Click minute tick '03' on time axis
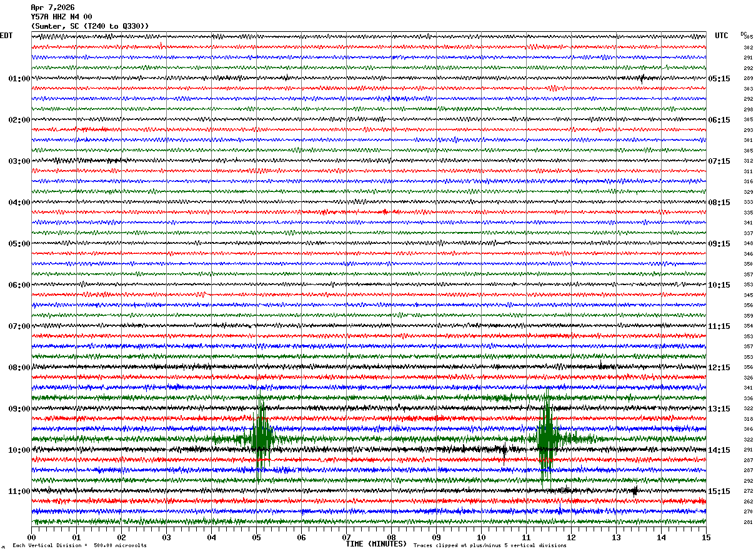The height and width of the screenshot is (554, 756). click(x=166, y=537)
